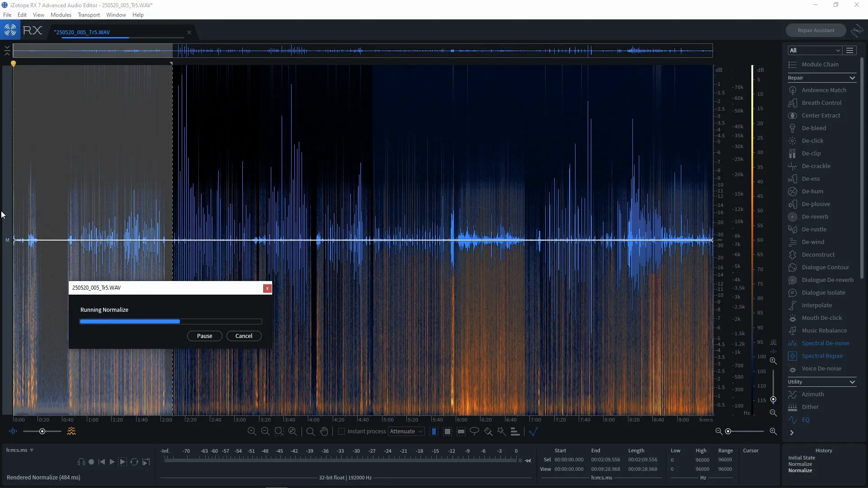The image size is (868, 488).
Task: Select the Magic Wand selection tool
Action: tap(502, 432)
